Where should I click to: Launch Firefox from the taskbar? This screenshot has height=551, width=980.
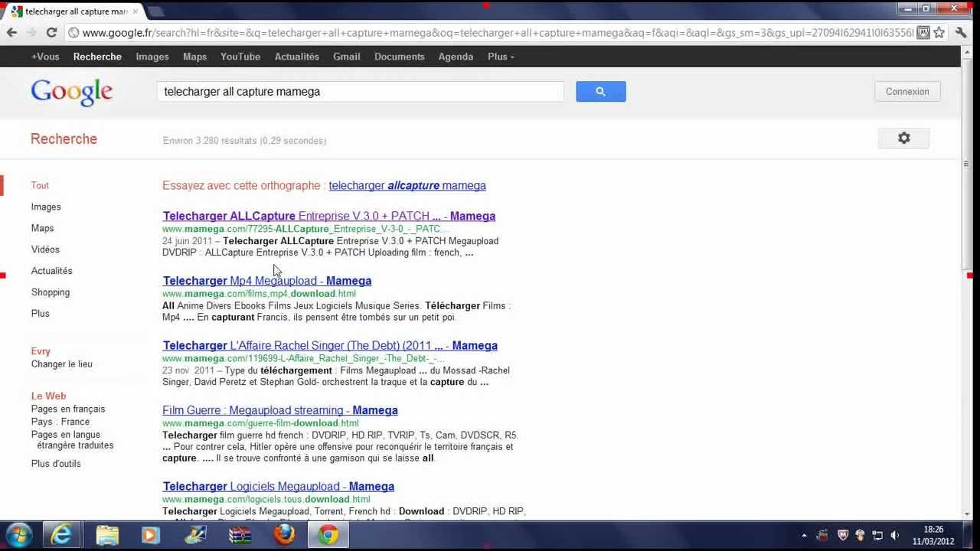click(x=284, y=535)
